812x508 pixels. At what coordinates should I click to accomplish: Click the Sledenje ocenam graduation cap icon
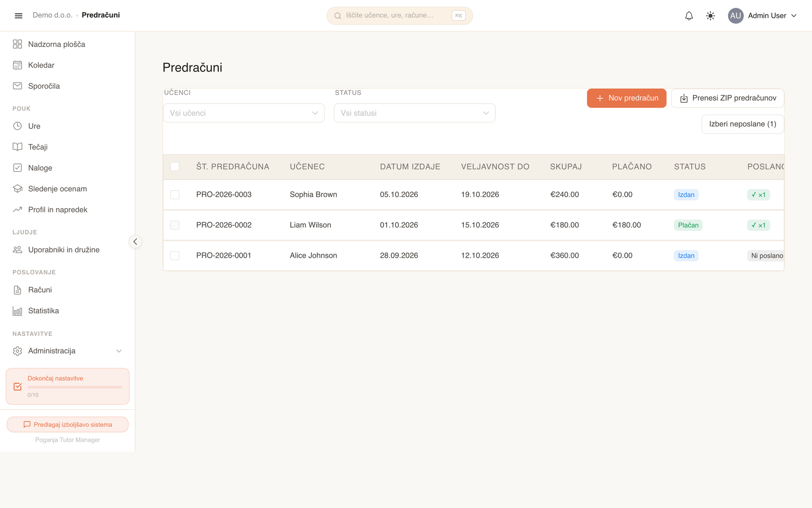17,189
